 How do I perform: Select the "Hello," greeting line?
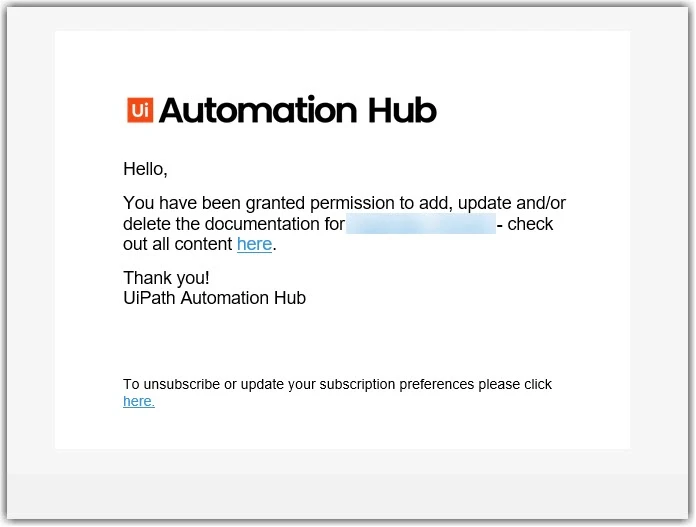pos(145,169)
